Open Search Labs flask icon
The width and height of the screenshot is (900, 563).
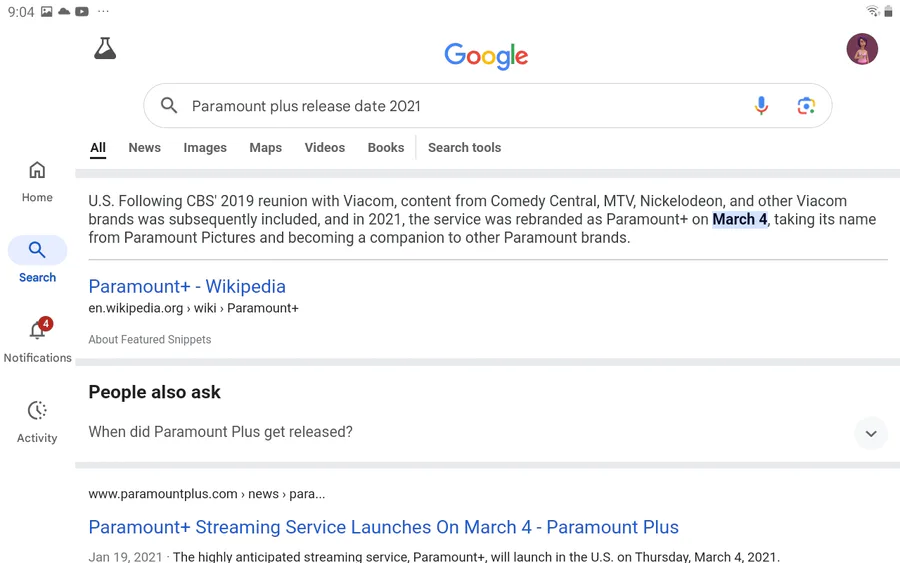point(105,48)
